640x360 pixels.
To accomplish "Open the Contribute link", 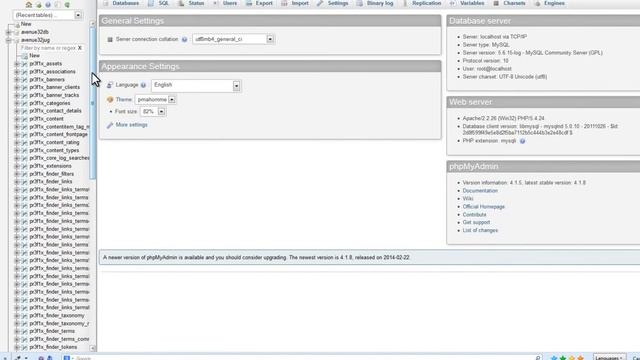I will [474, 215].
